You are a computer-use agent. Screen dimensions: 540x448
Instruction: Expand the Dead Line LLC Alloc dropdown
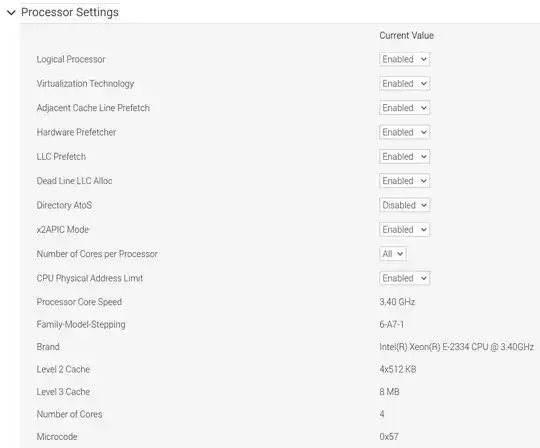(404, 181)
